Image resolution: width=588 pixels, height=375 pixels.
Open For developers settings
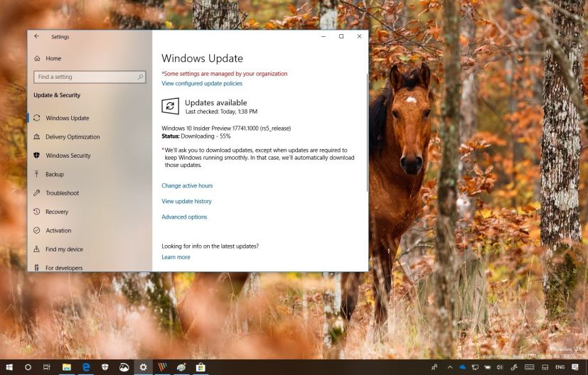coord(64,268)
